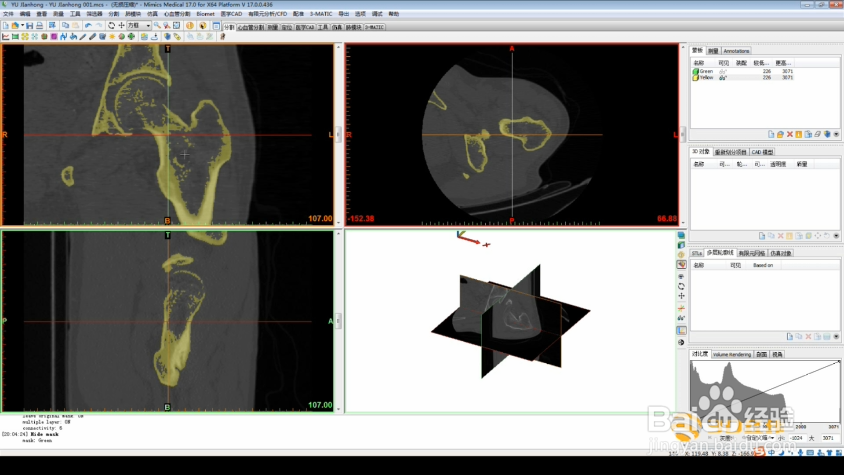Click the orange info circle icon
The width and height of the screenshot is (844, 475).
point(190,25)
